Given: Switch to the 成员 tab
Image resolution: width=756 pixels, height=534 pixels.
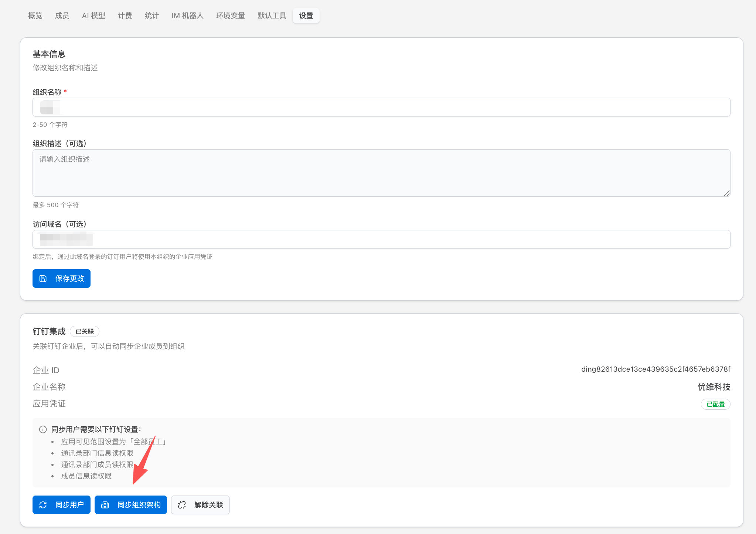Looking at the screenshot, I should 62,16.
